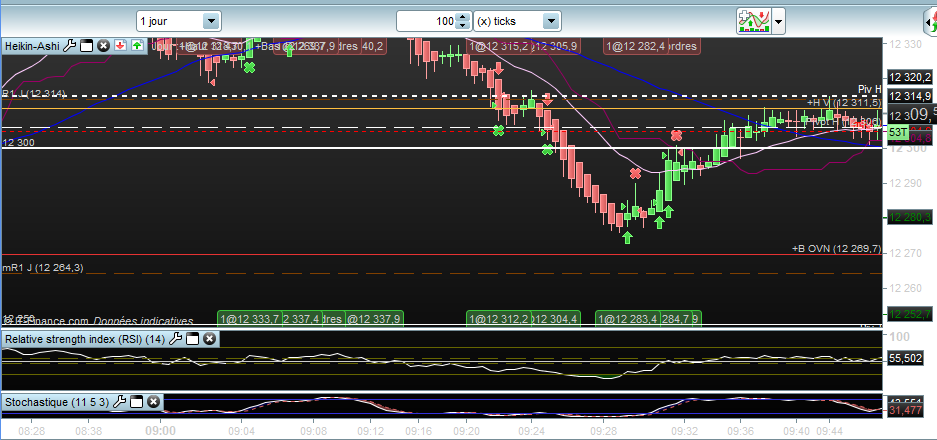
Task: Select the red order label 1@12 282,4
Action: (636, 46)
